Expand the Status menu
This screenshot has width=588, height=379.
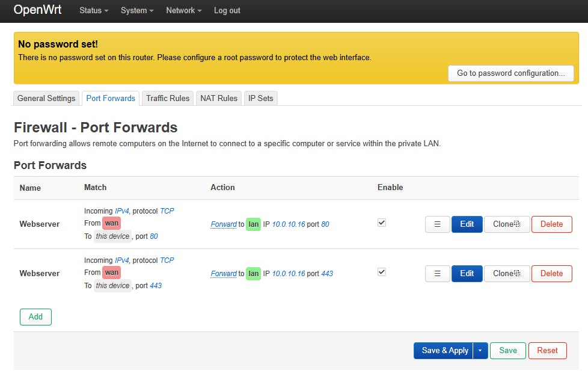coord(94,11)
